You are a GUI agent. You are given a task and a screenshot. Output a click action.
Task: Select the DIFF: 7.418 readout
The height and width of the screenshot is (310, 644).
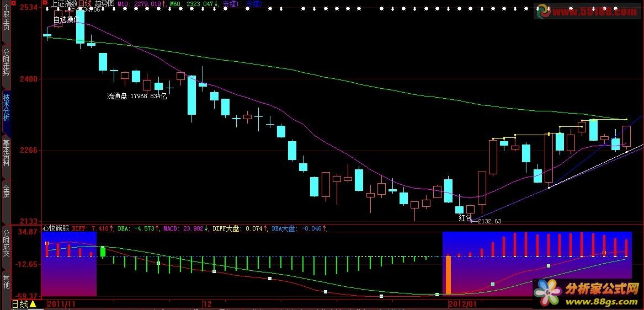point(93,228)
